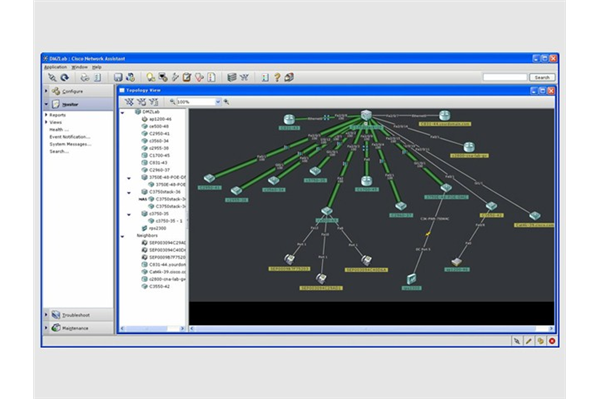Select ce500-48 in device tree
This screenshot has height=400, width=600.
click(x=159, y=126)
